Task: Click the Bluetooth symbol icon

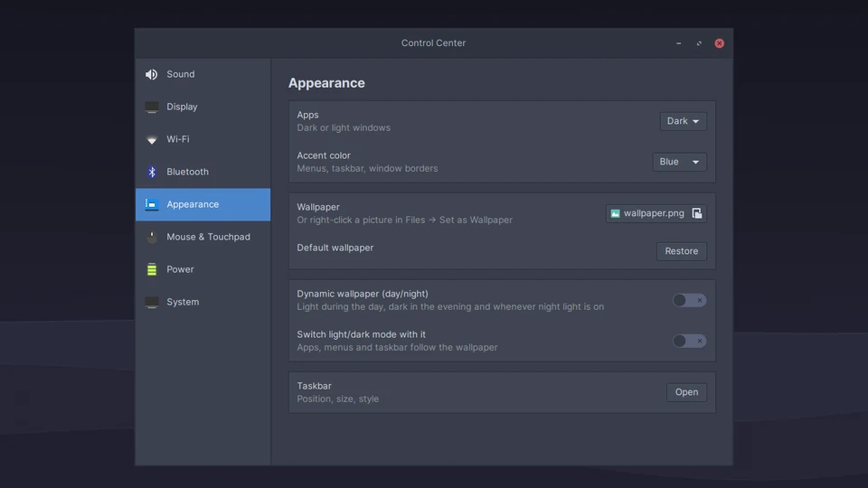Action: point(151,172)
